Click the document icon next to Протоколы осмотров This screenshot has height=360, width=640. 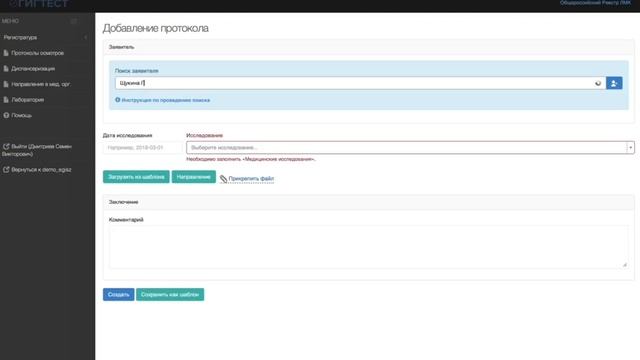6,53
